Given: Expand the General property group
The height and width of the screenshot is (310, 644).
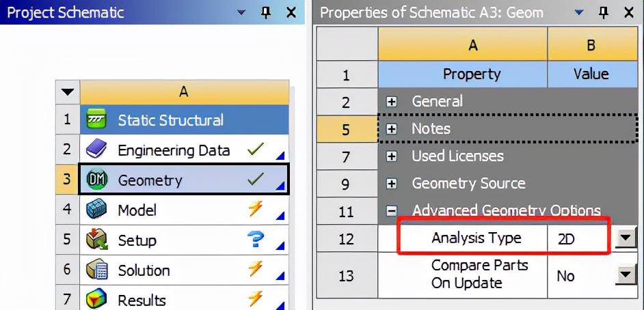Looking at the screenshot, I should click(x=392, y=102).
